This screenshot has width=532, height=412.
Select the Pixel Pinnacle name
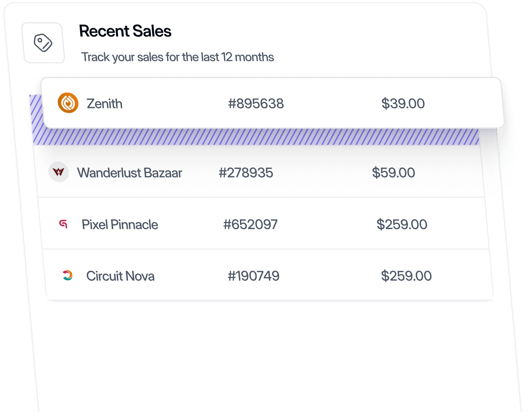[120, 224]
